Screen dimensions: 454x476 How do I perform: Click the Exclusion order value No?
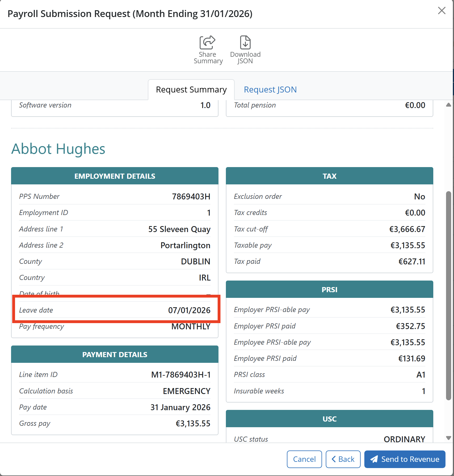click(419, 196)
